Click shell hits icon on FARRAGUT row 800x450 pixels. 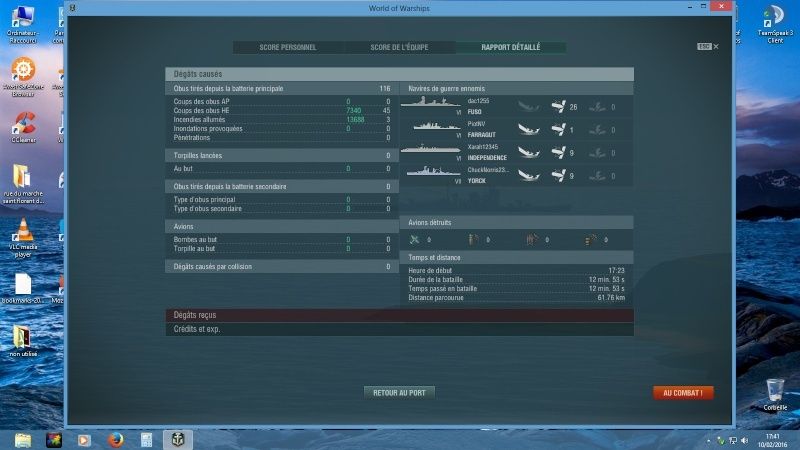click(x=559, y=130)
